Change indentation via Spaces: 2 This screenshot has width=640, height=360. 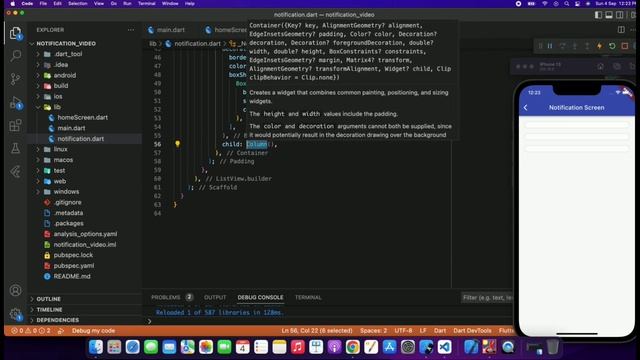373,331
